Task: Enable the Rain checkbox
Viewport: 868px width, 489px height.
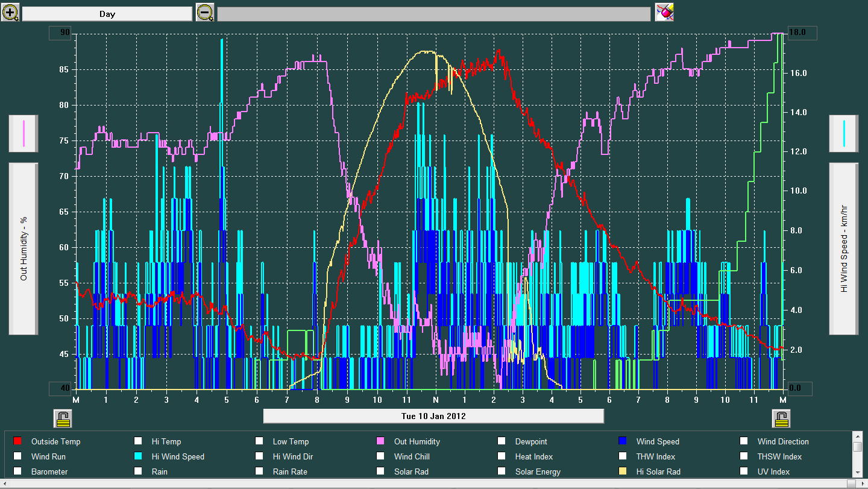Action: tap(139, 472)
